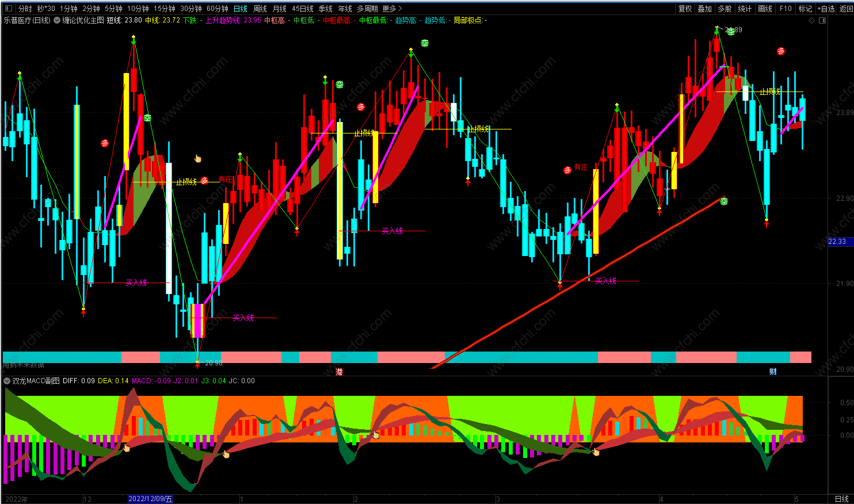Screen dimensions: 854x504
Task: Switch to 秒*30 period
Action: pyautogui.click(x=46, y=9)
